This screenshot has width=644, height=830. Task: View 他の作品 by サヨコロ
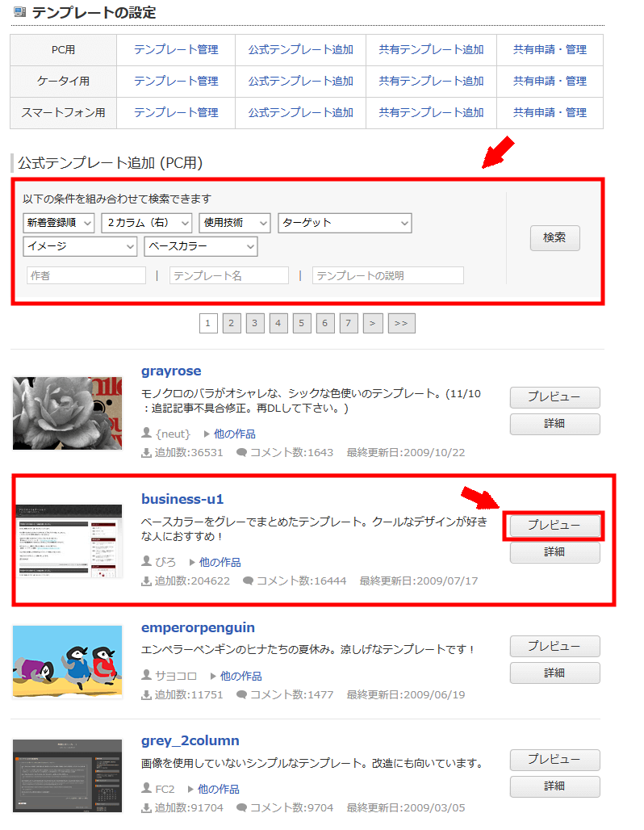[240, 676]
